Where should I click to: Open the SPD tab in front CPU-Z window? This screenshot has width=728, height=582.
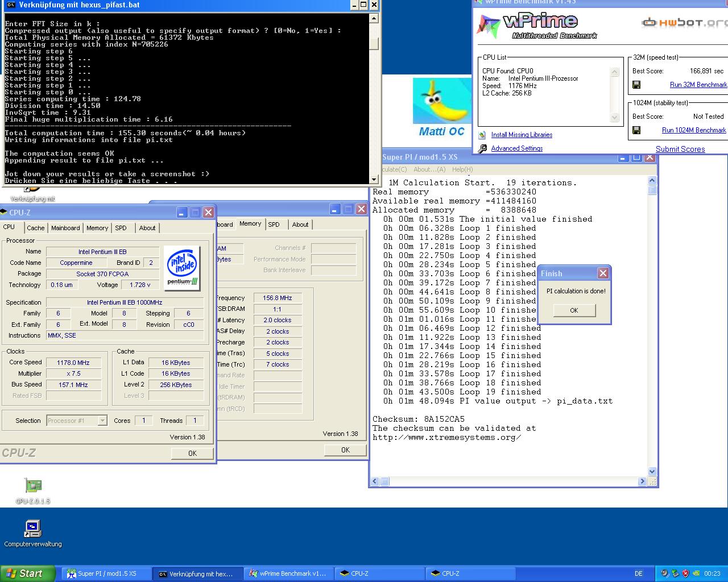coord(121,228)
